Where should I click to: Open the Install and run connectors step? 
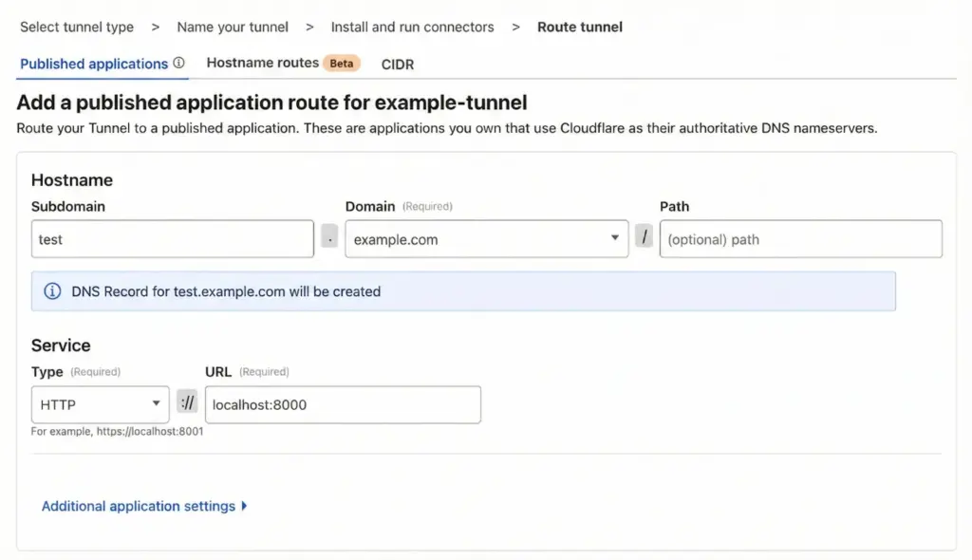pyautogui.click(x=412, y=27)
